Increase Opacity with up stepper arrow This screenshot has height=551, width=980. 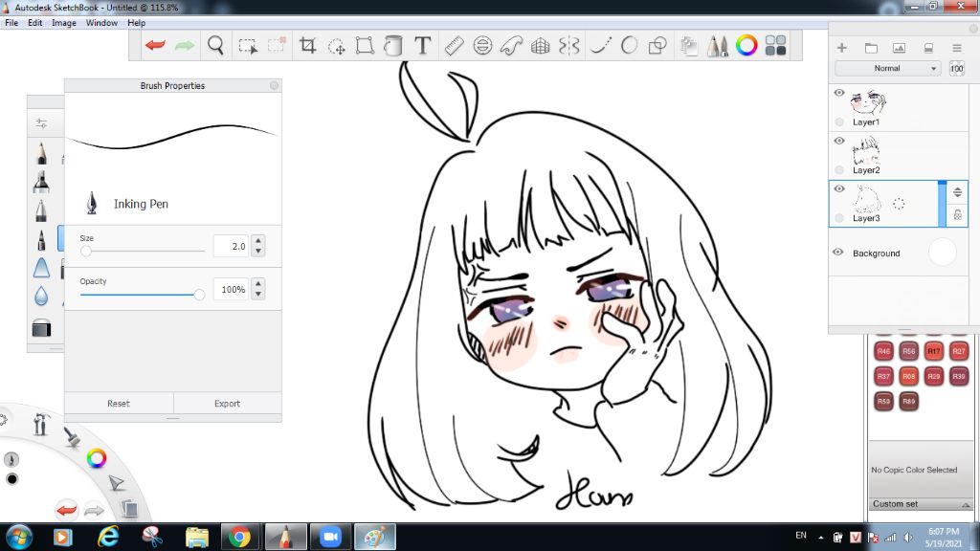pos(258,283)
